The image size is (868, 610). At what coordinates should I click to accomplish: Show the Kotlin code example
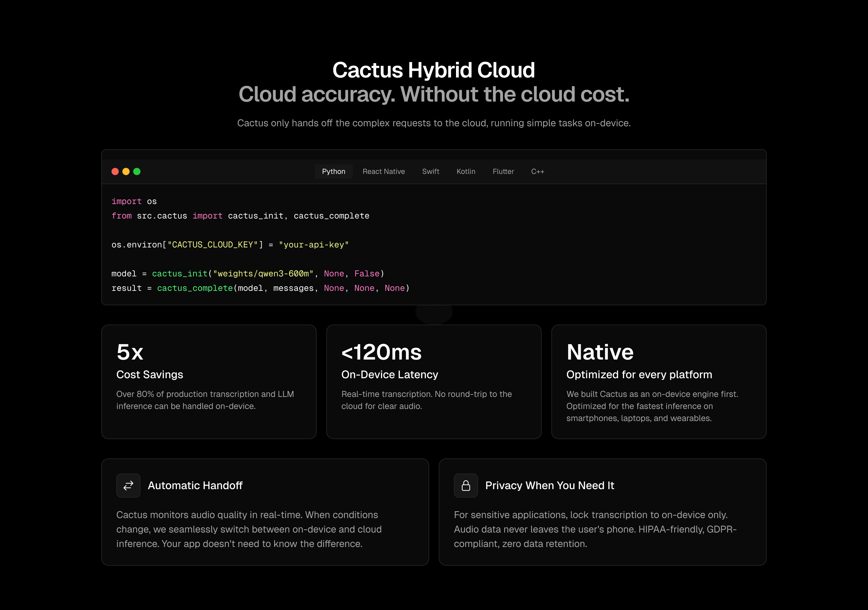point(466,171)
